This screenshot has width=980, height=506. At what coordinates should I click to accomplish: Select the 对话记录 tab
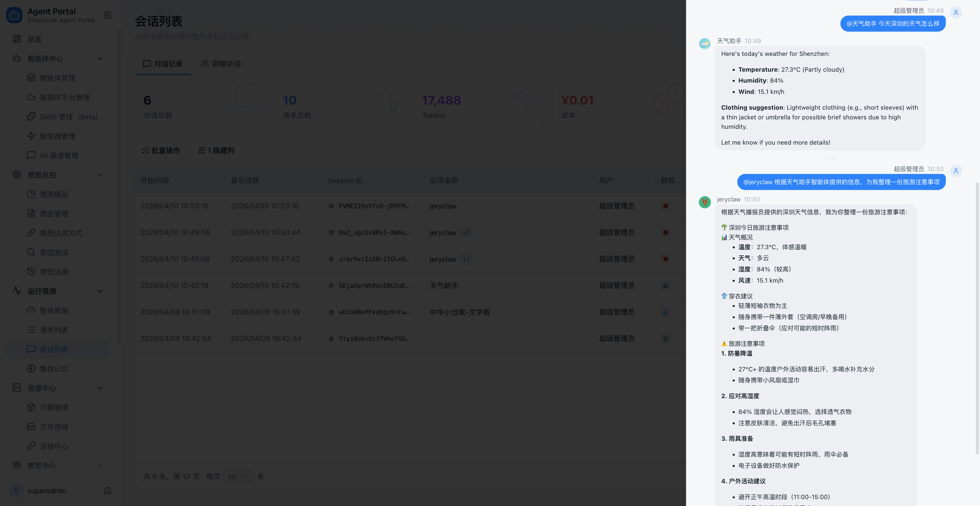[x=163, y=64]
